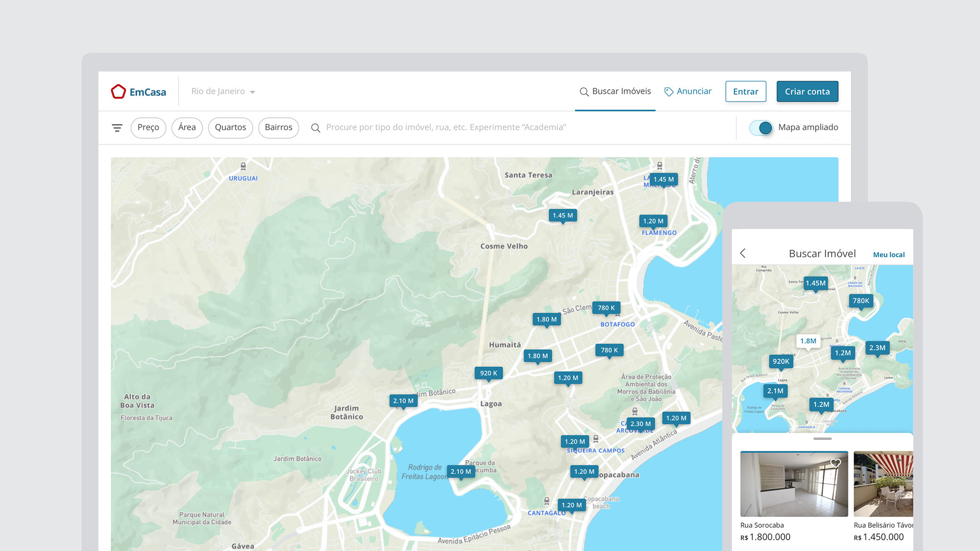Viewport: 980px width, 551px height.
Task: Open the Preço filter dropdown
Action: click(x=148, y=128)
